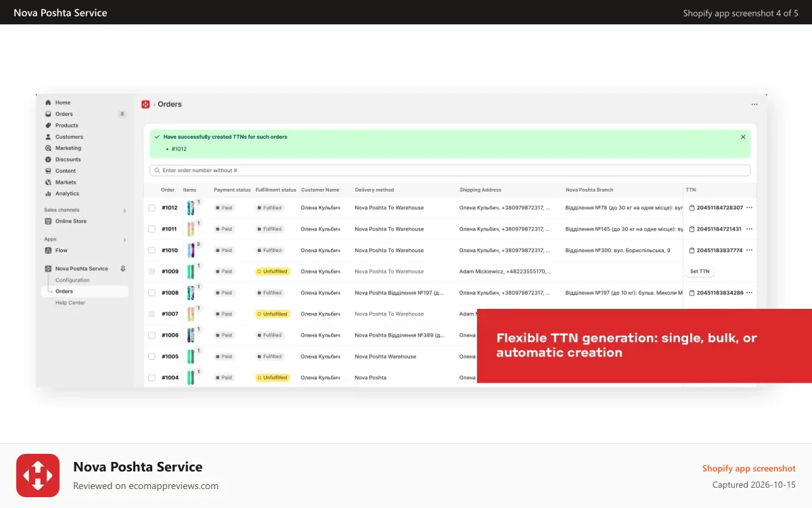
Task: Click the Delivery method column header
Action: tap(374, 190)
